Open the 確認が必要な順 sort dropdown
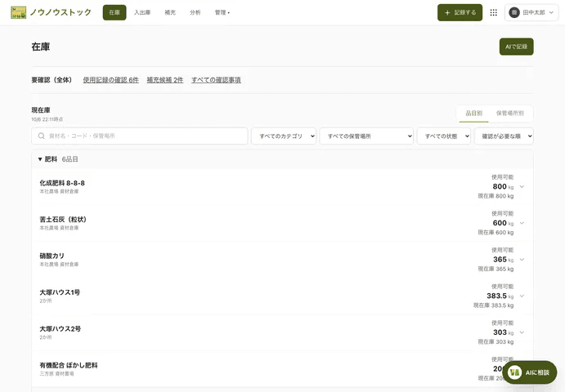 click(504, 136)
